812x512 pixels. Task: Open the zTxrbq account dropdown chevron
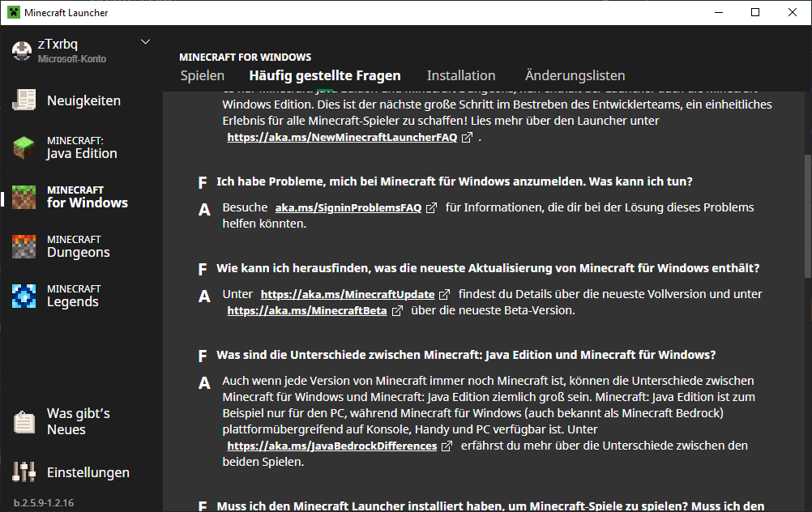pyautogui.click(x=146, y=42)
